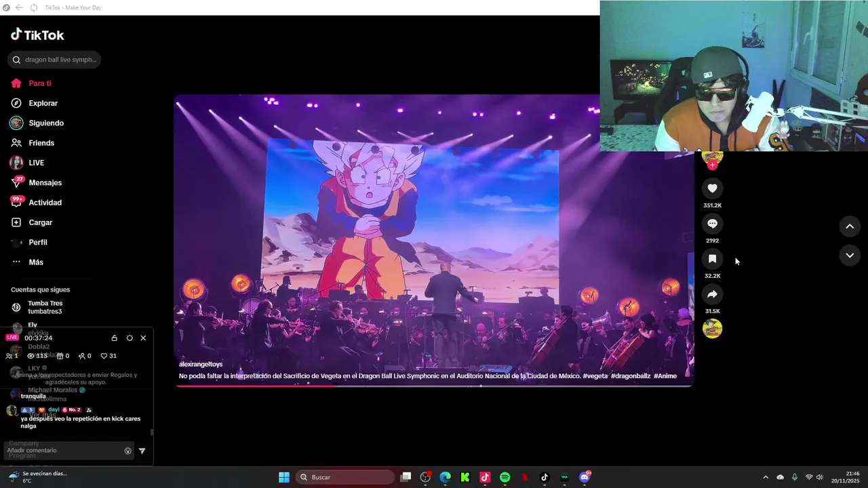This screenshot has height=488, width=868.
Task: Focus the TikTok search field
Action: [x=54, y=60]
